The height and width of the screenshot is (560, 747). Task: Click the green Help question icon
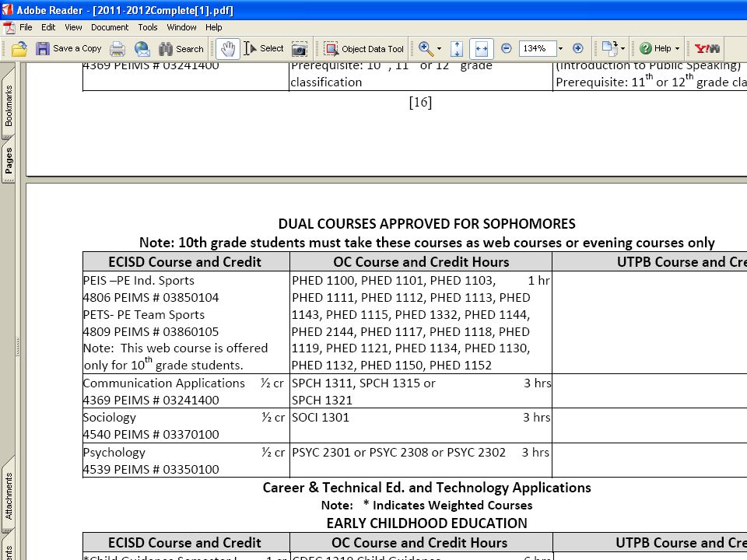coord(646,48)
